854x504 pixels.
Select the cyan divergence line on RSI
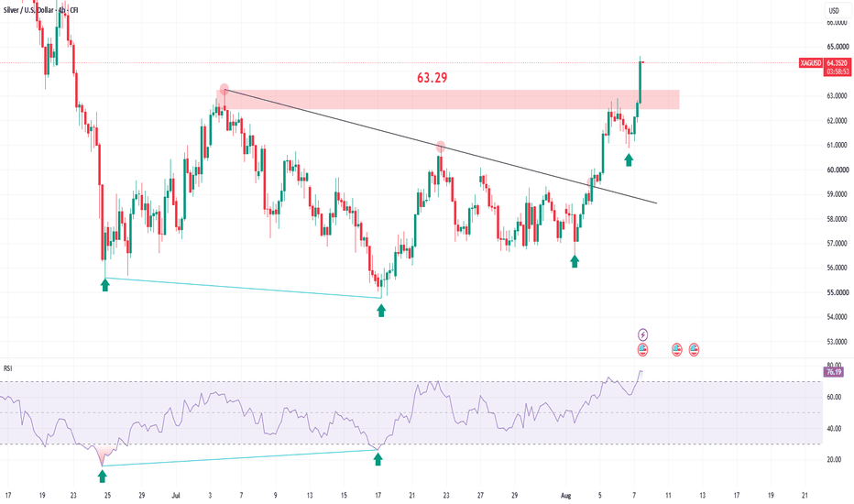pyautogui.click(x=240, y=457)
